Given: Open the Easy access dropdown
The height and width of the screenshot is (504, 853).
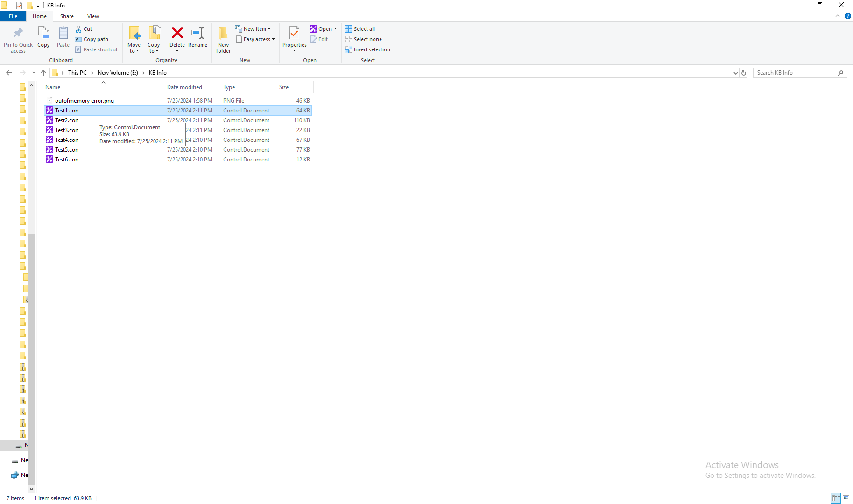Looking at the screenshot, I should click(x=254, y=39).
